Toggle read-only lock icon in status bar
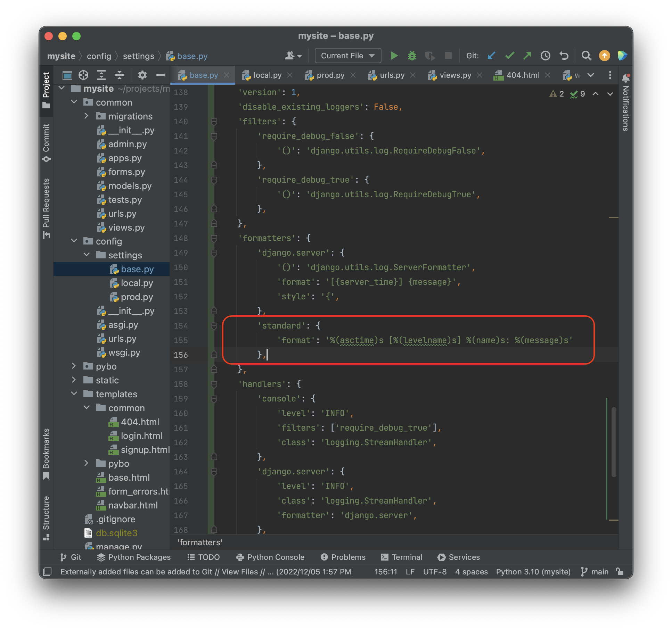Screen dimensions: 672x630 (620, 572)
